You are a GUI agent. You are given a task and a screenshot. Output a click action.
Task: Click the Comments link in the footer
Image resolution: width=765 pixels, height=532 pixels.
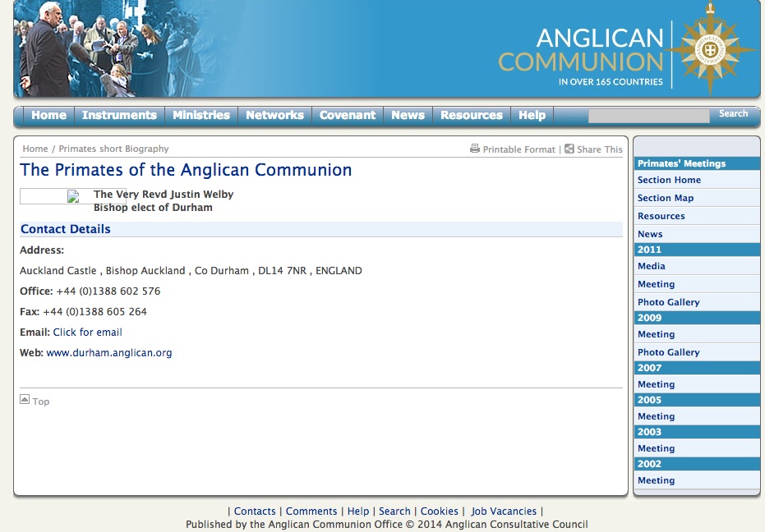311,511
